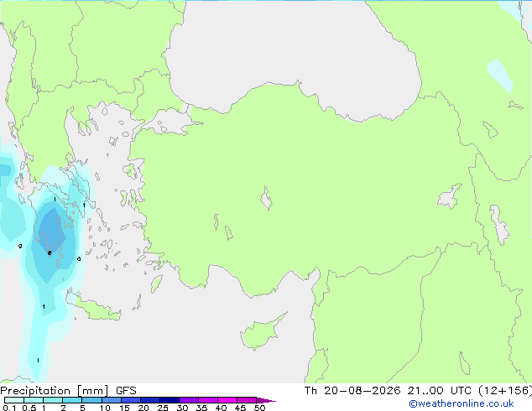Select the '0.1' legend value
Image resolution: width=532 pixels, height=411 pixels.
click(9, 408)
